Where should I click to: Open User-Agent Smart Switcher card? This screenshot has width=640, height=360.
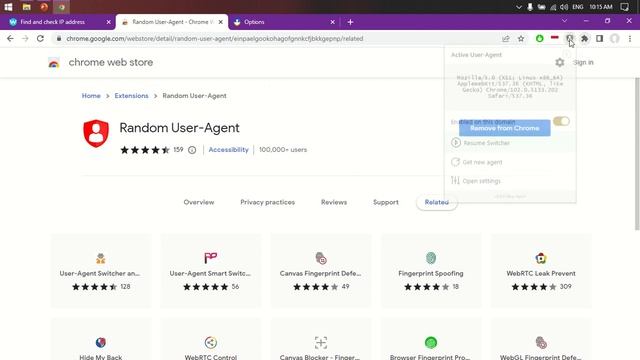point(211,271)
